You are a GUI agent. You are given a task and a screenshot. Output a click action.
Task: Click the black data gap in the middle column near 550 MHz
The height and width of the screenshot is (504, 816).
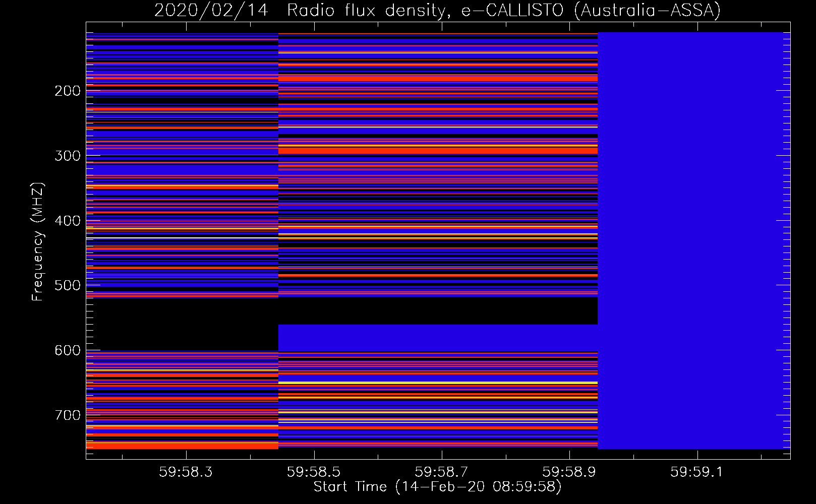click(438, 311)
